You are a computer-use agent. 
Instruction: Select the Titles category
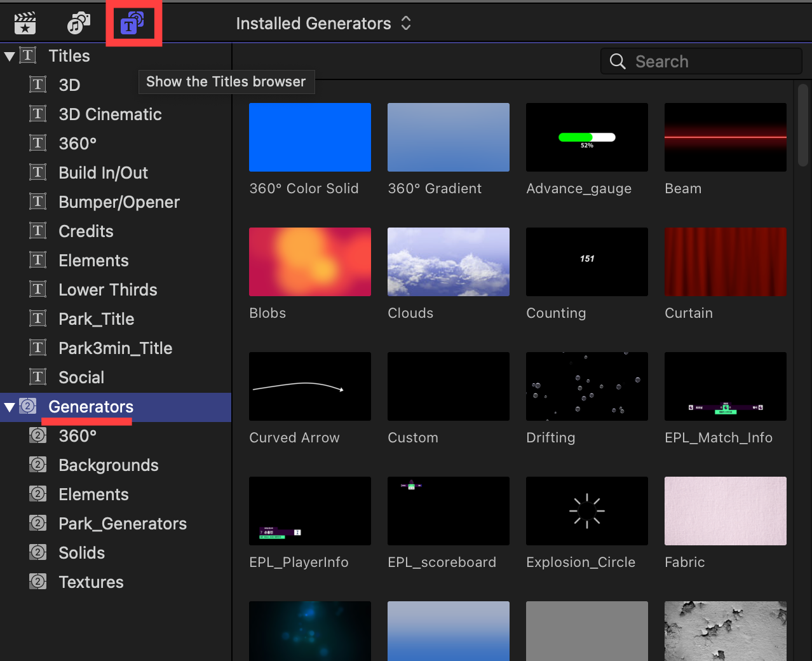pos(116,56)
